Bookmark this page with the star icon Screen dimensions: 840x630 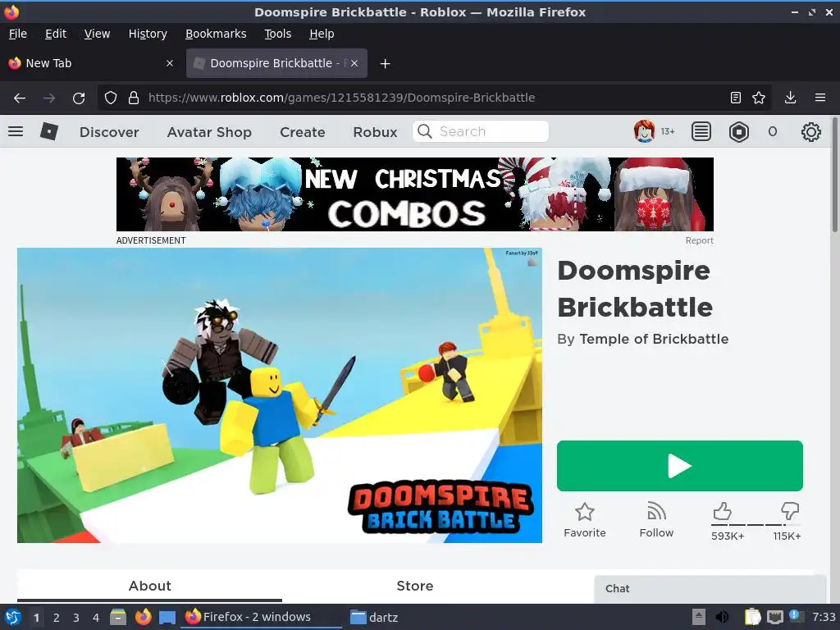click(759, 98)
